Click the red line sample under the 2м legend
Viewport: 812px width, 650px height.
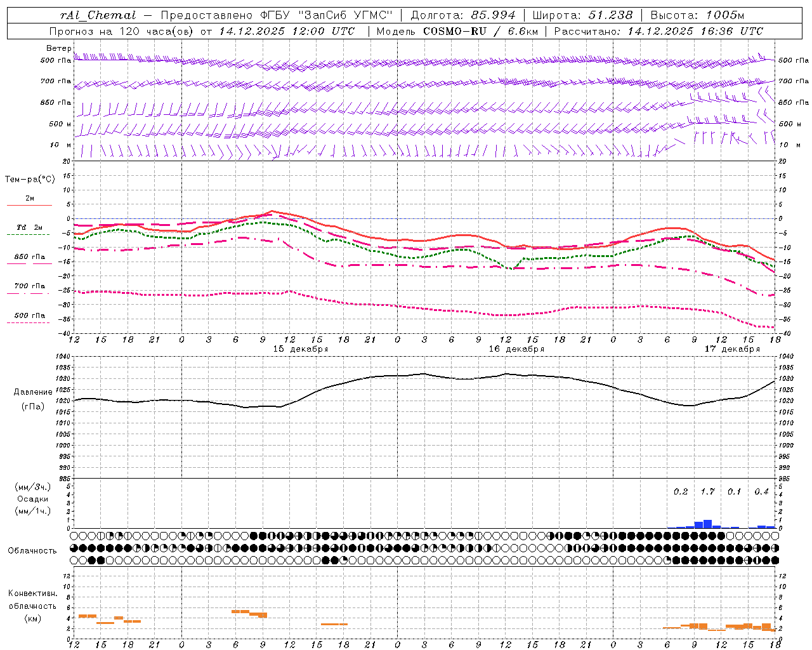coord(29,206)
